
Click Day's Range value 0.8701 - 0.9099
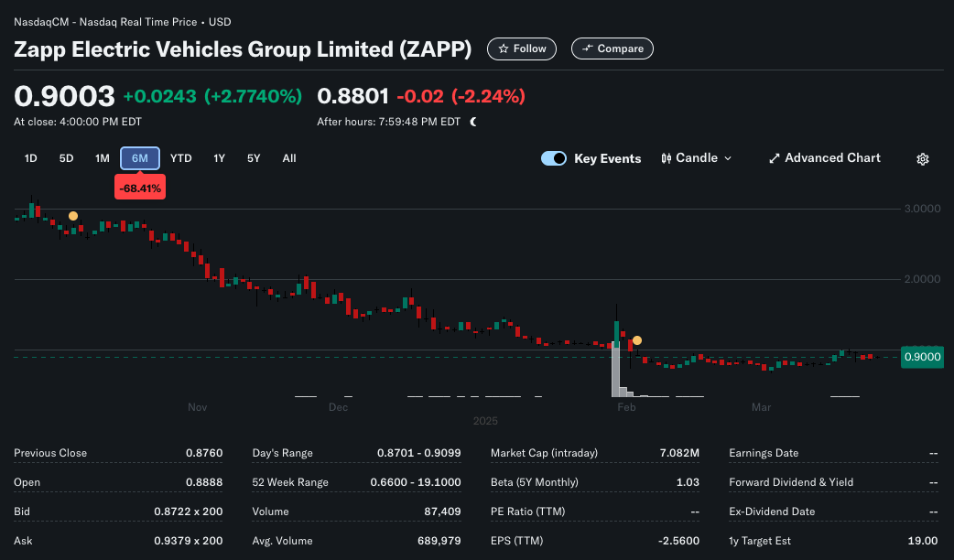418,453
